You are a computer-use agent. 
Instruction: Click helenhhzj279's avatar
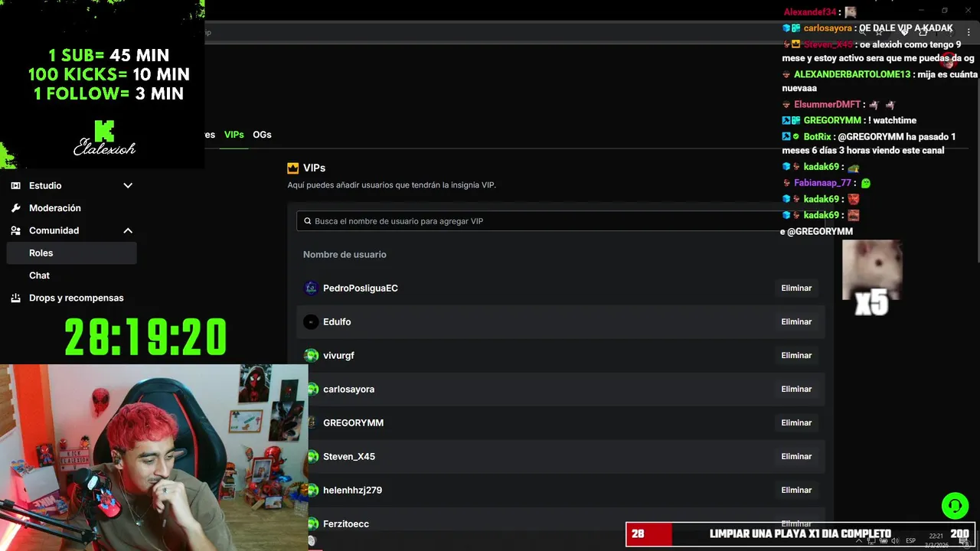click(x=312, y=490)
